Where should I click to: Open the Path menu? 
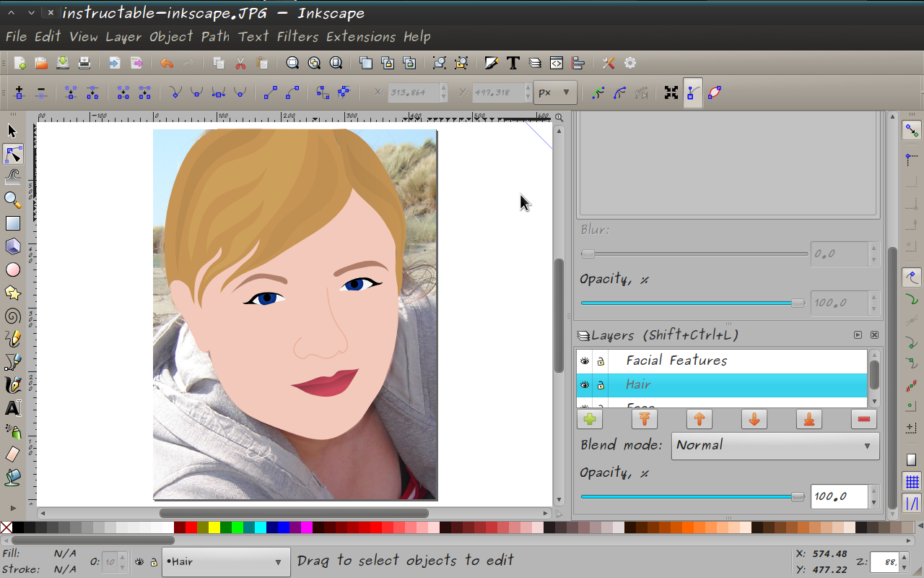[215, 36]
